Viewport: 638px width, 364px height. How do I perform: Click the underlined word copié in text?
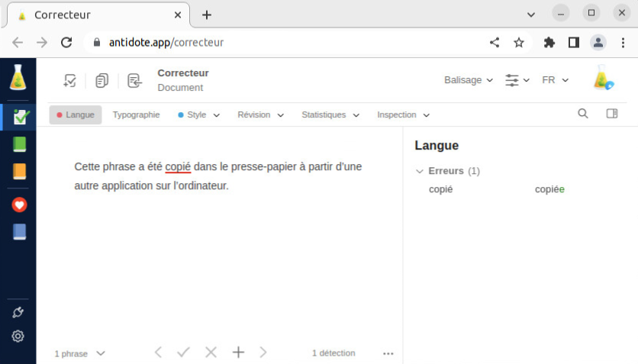click(x=178, y=166)
